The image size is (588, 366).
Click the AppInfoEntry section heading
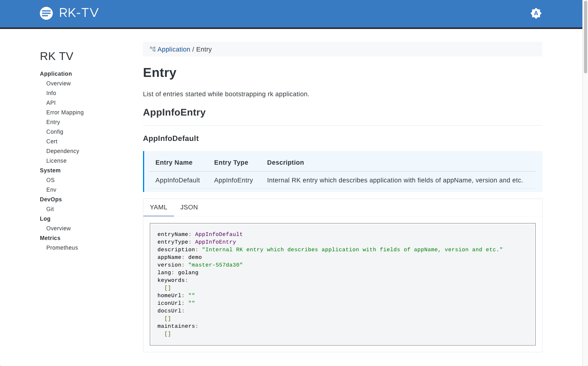coord(174,112)
